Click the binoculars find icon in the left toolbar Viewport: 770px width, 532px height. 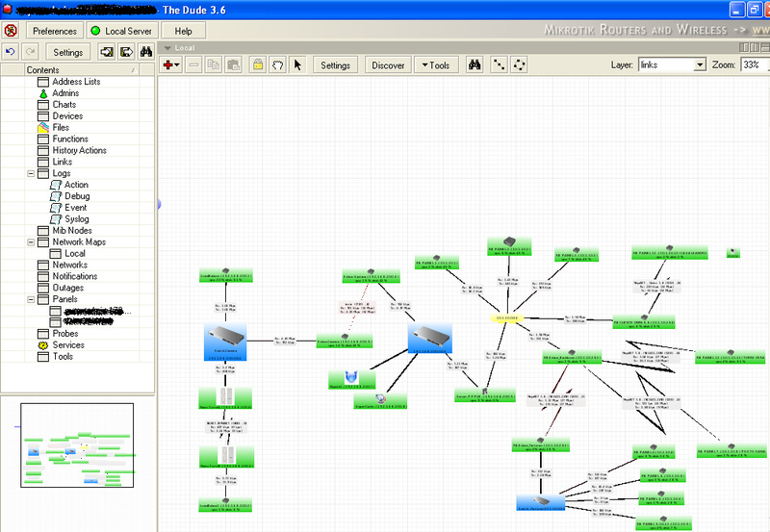(x=146, y=52)
